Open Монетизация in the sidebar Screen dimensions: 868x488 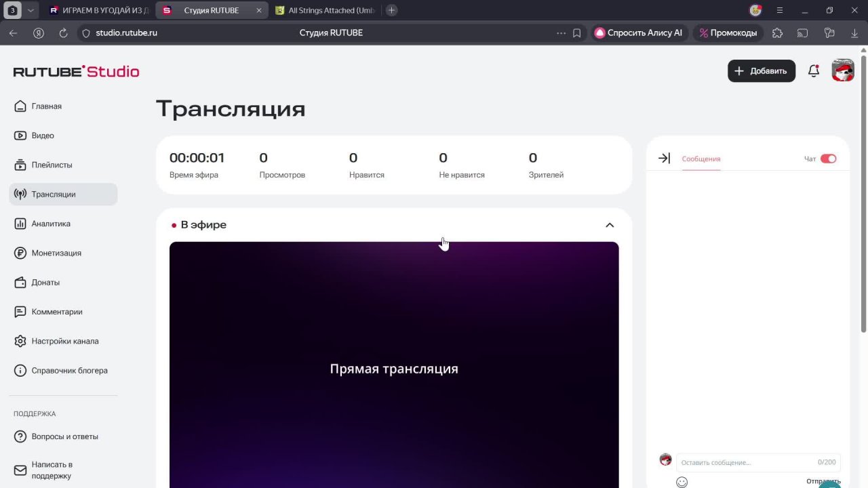[56, 253]
